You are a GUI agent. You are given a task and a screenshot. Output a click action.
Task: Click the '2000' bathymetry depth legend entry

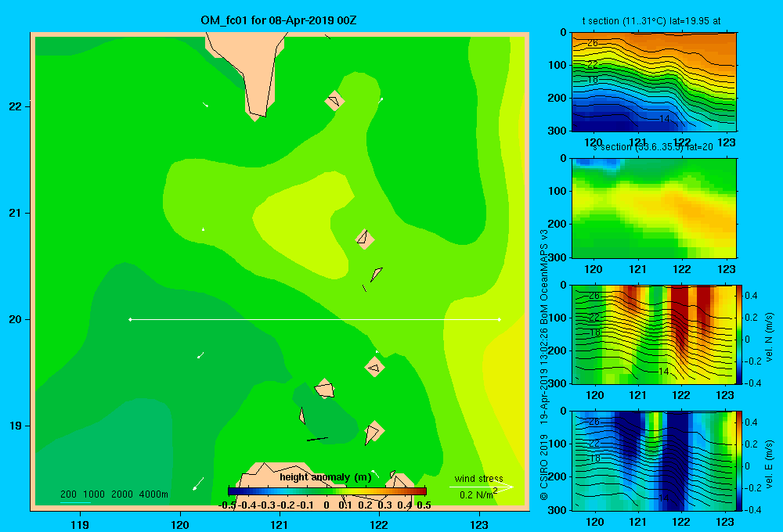click(122, 494)
